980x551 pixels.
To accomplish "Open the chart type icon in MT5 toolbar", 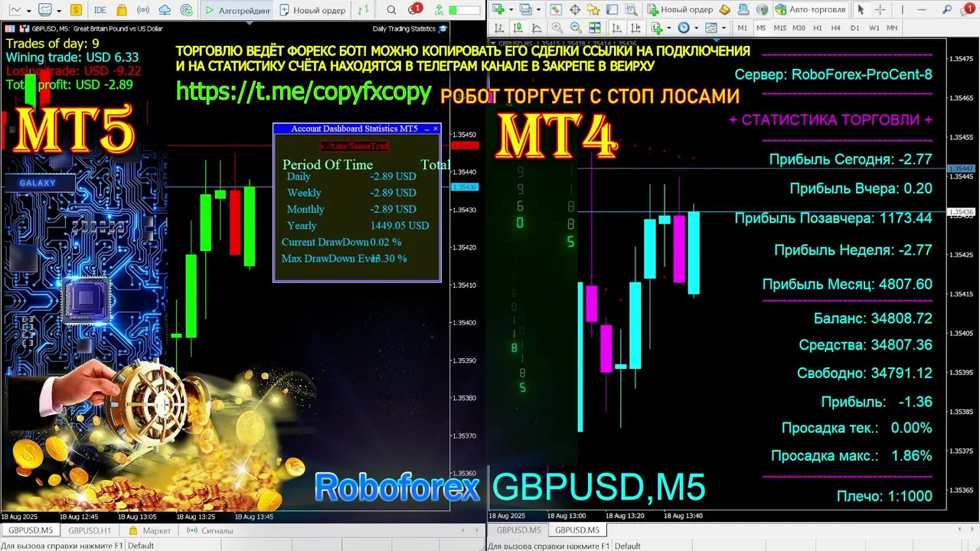I will [15, 10].
